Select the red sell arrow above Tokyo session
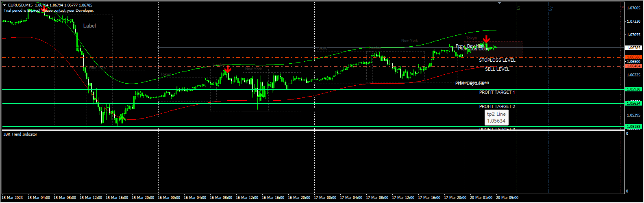 (x=486, y=39)
